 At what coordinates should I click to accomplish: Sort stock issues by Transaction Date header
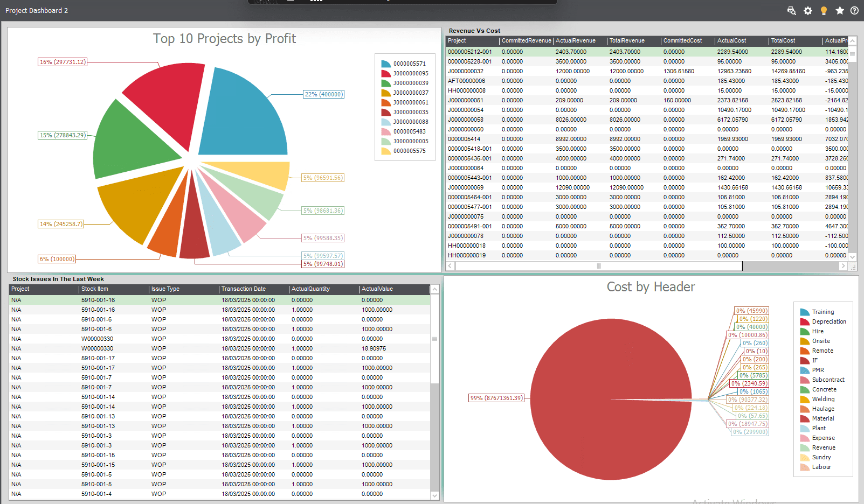(x=254, y=289)
